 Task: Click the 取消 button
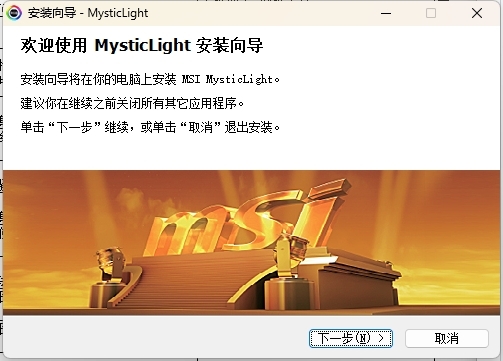(x=447, y=338)
